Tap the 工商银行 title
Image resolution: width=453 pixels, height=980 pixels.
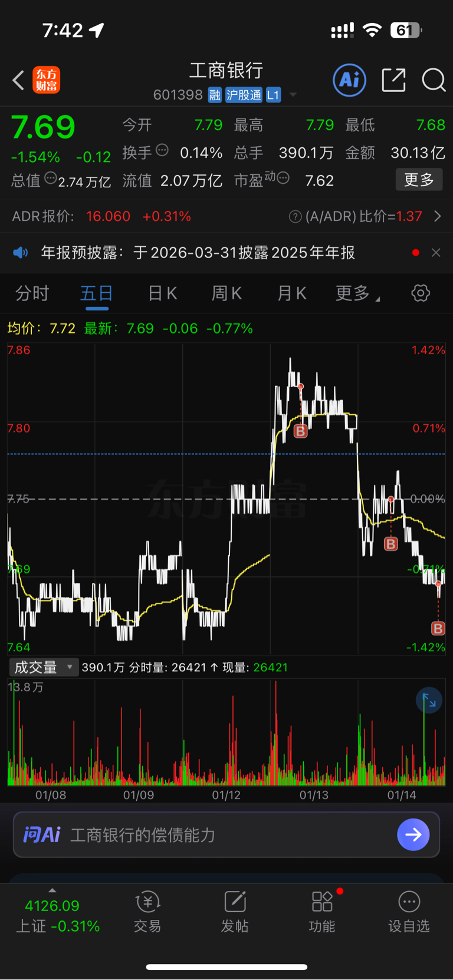pyautogui.click(x=226, y=71)
